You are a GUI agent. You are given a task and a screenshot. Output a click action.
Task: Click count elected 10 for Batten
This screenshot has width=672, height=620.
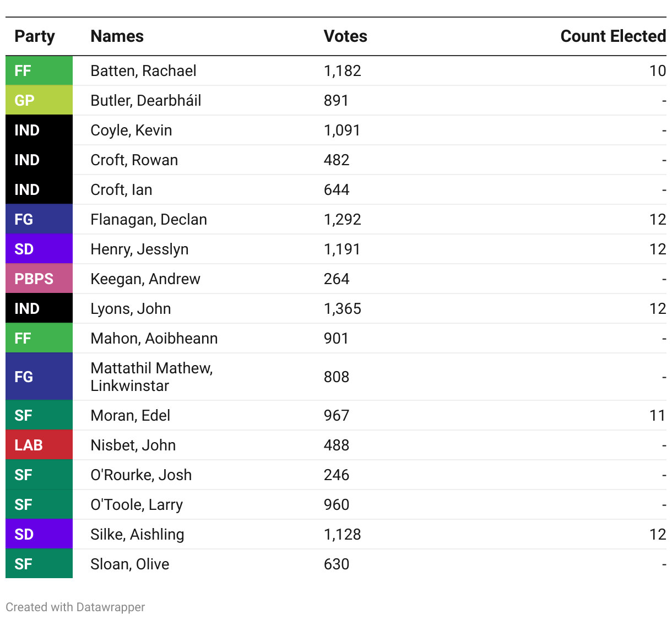[x=658, y=70]
